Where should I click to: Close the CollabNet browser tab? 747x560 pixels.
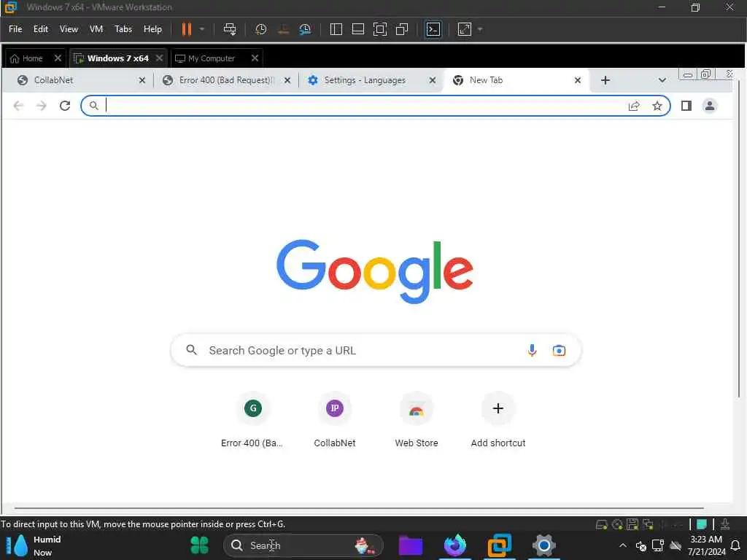pyautogui.click(x=142, y=80)
